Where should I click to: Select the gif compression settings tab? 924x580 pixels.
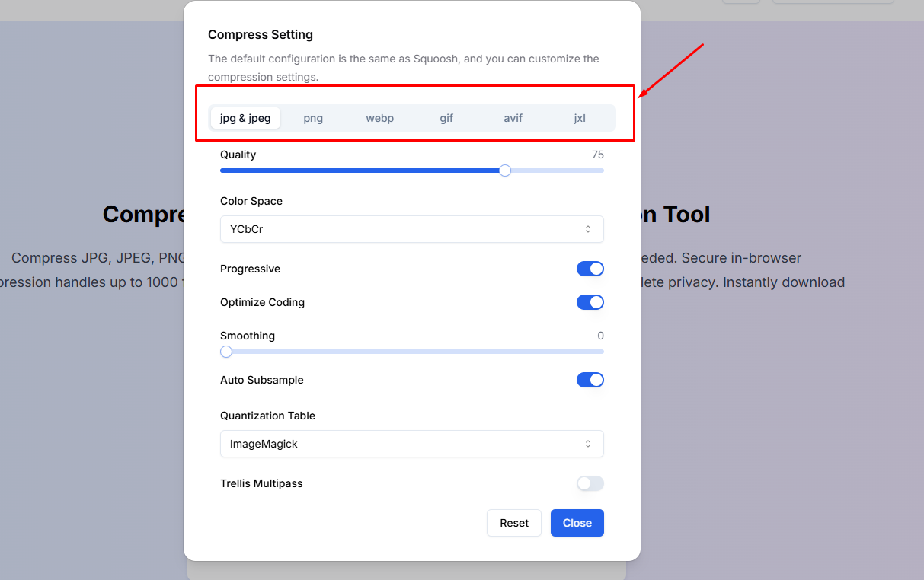(x=446, y=118)
